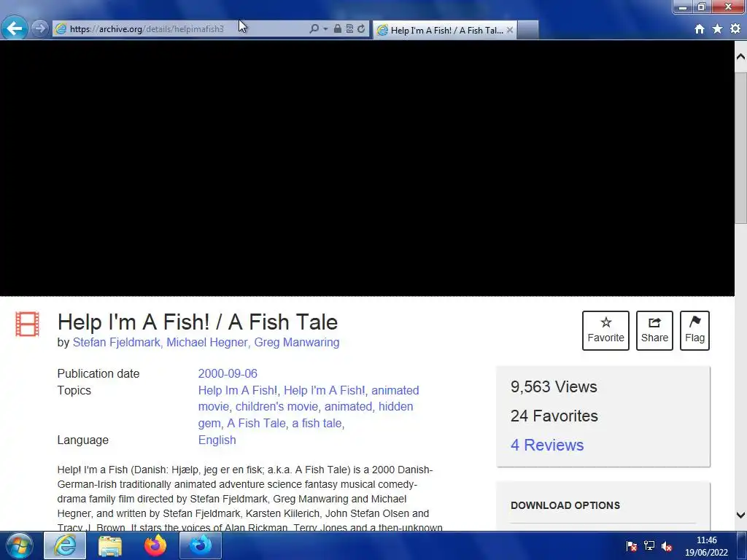This screenshot has height=560, width=747.
Task: Click the 24 Favorites text
Action: pyautogui.click(x=554, y=416)
